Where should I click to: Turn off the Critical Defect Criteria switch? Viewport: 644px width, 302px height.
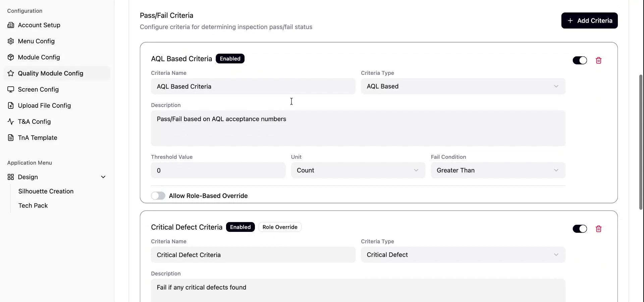click(x=580, y=229)
